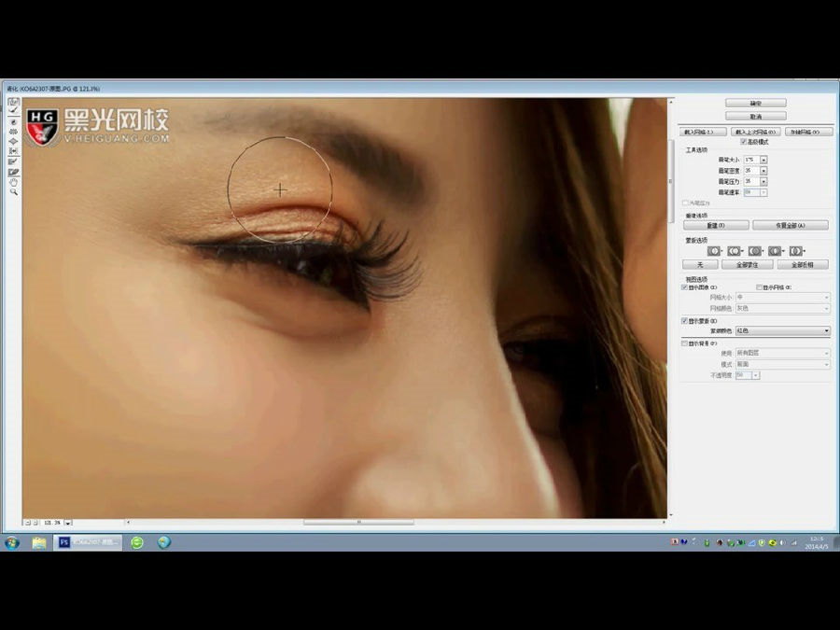Click the 存储网格 save mesh button
The image size is (840, 630).
[808, 132]
